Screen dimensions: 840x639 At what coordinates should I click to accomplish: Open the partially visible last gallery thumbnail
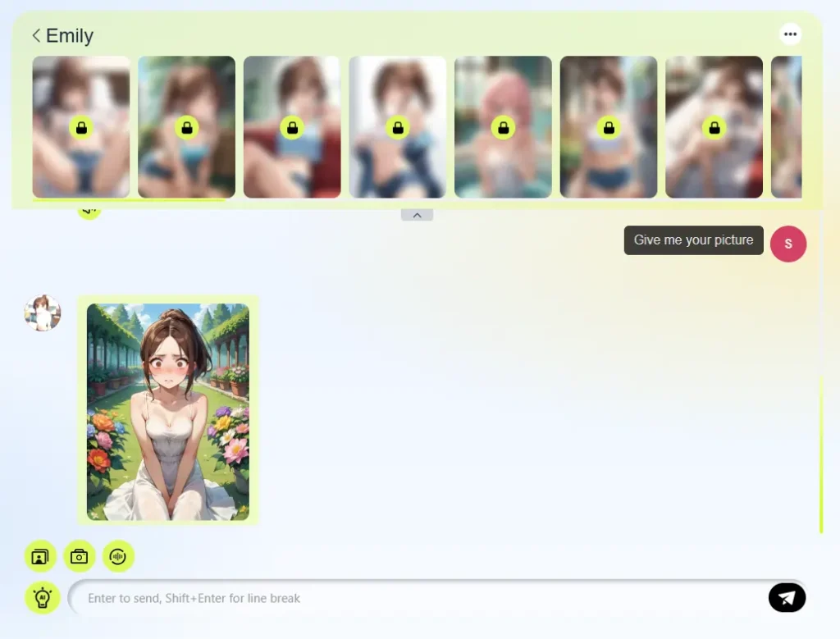(787, 127)
